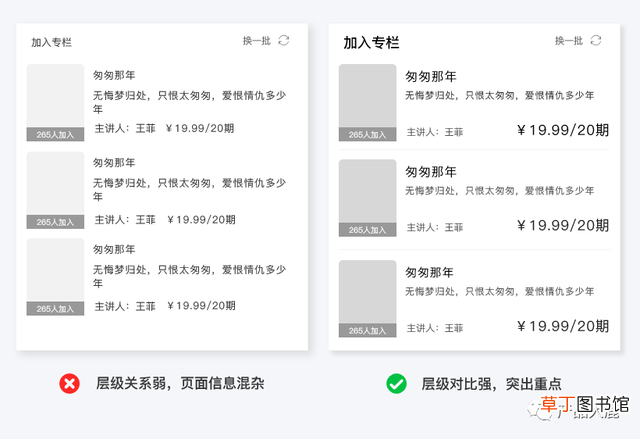Click first 主讲人：王菲 in right panel
Viewport: 640px width, 439px height.
tap(435, 132)
